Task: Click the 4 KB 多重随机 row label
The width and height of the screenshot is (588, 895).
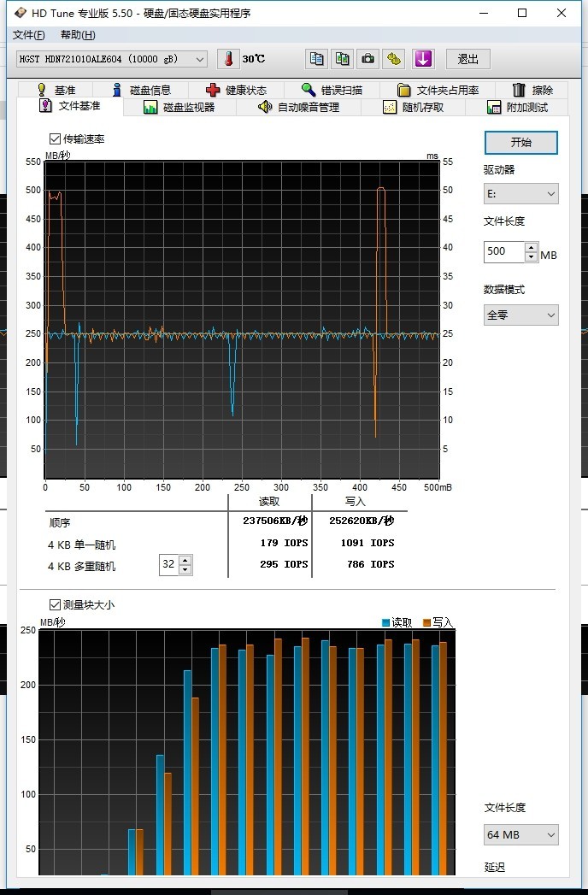Action: [x=81, y=566]
